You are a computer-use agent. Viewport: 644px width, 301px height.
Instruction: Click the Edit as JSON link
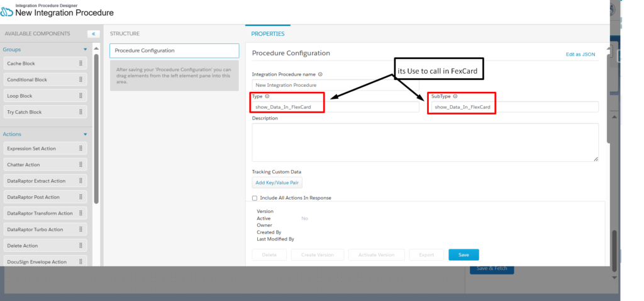[580, 54]
